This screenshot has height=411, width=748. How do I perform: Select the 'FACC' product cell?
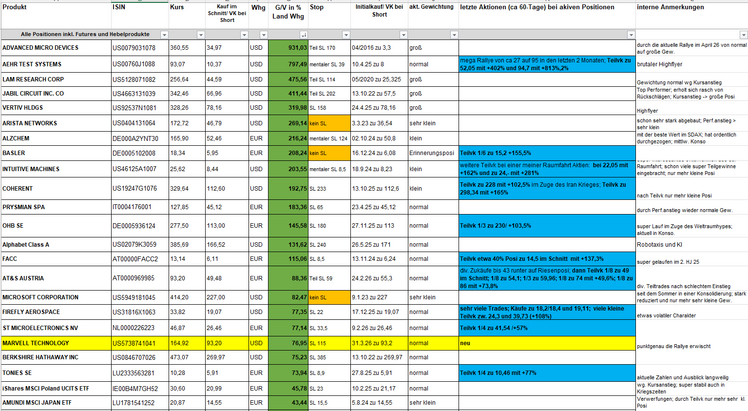coord(56,259)
